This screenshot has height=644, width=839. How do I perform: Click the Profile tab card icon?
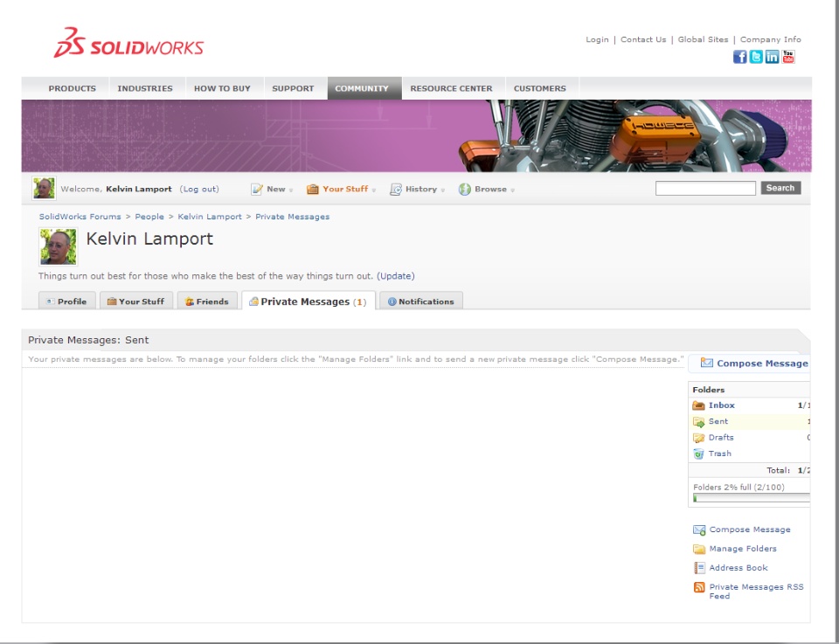[x=51, y=301]
